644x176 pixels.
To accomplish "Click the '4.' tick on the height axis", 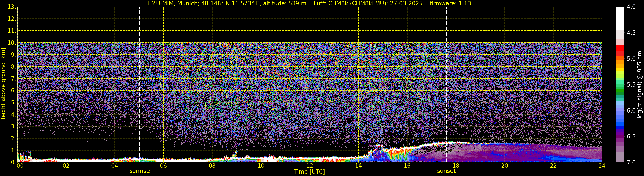I will (13, 115).
